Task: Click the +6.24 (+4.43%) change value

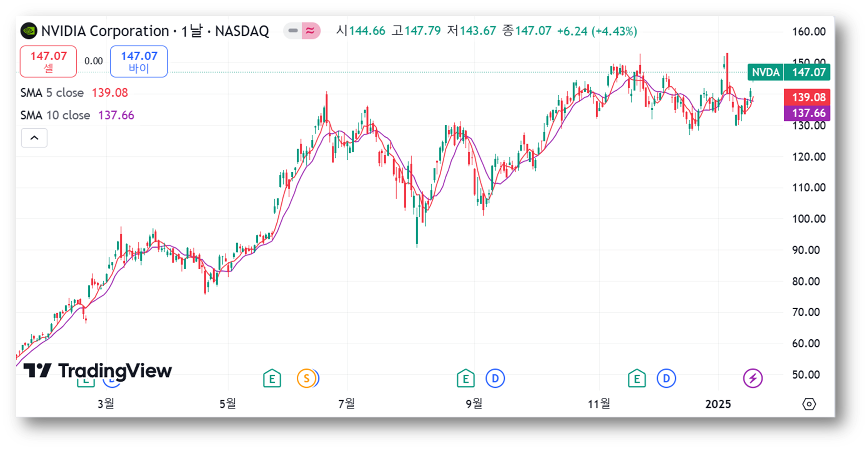Action: coord(597,31)
